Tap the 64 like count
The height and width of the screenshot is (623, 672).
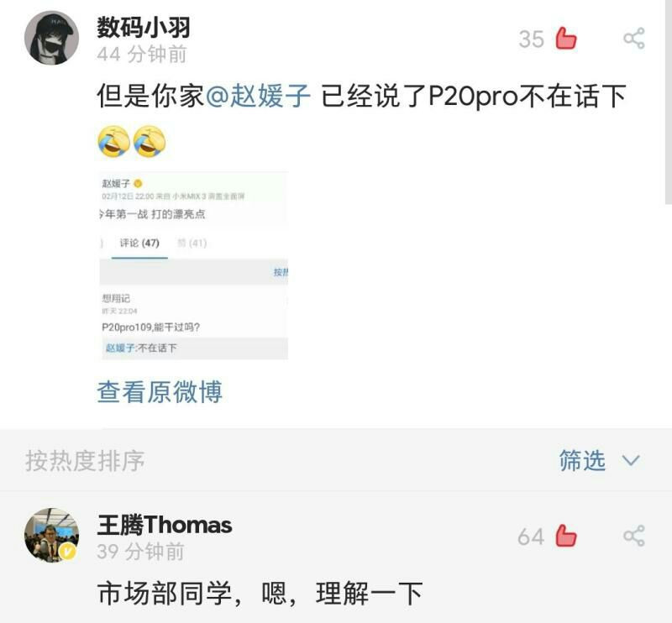pos(531,537)
